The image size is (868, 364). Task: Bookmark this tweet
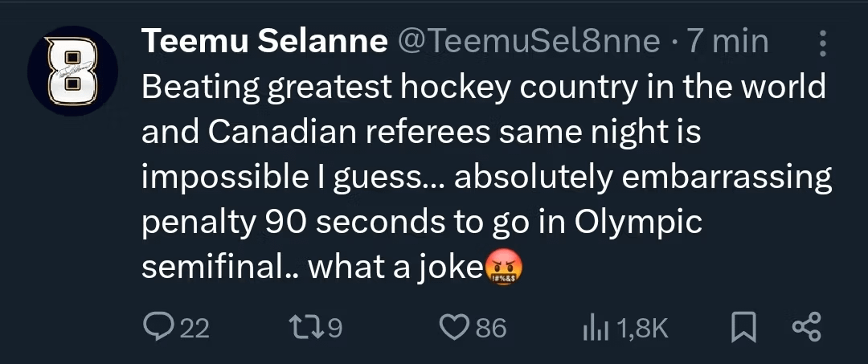point(745,327)
